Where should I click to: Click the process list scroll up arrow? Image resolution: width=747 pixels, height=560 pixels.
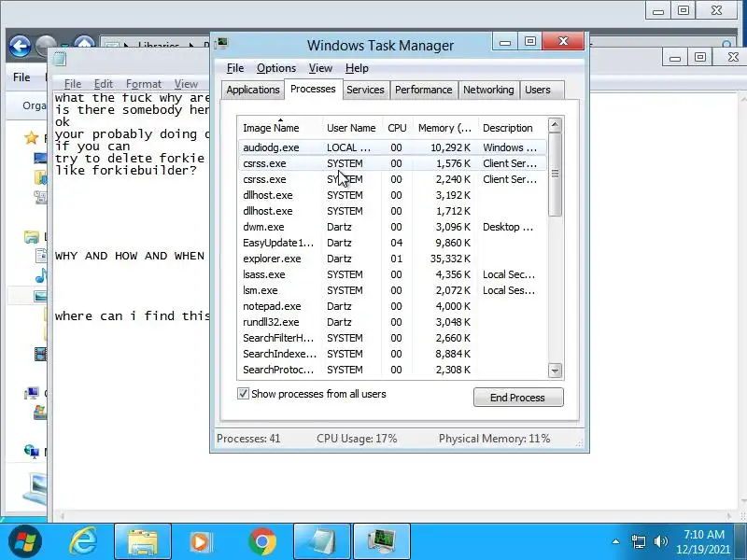(x=555, y=125)
